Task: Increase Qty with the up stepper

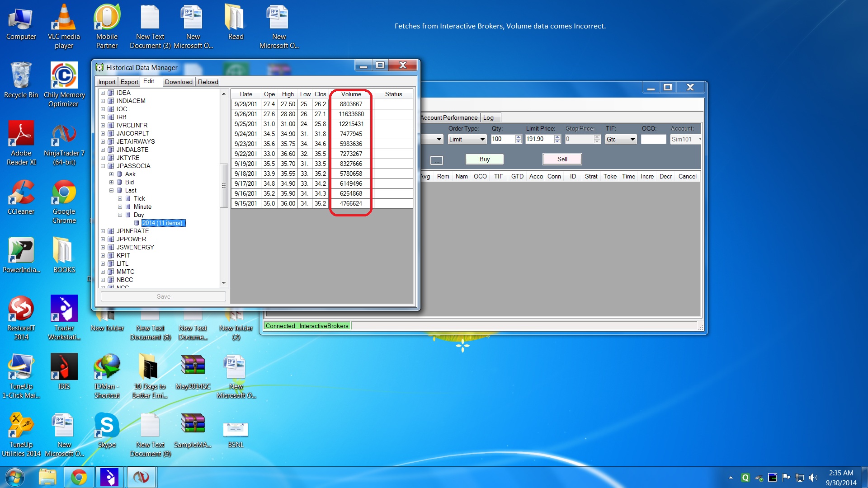Action: 518,137
